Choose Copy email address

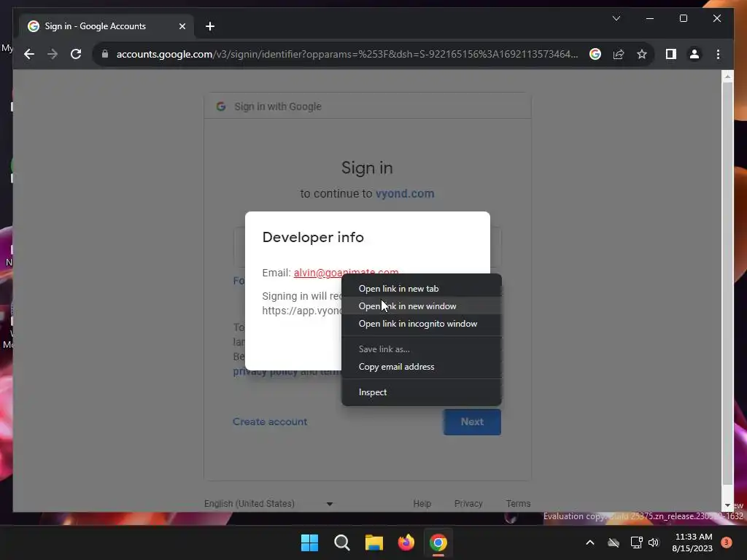coord(422,367)
